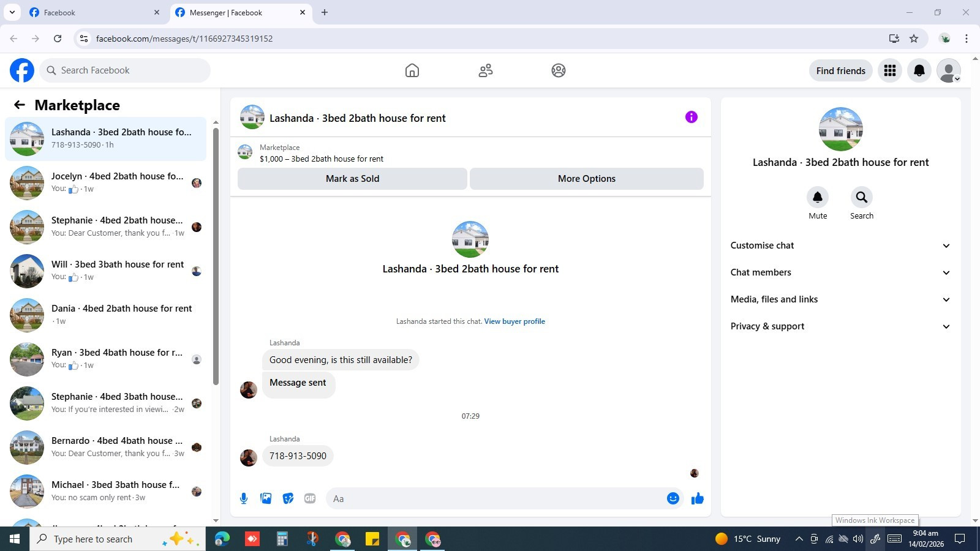Open the weather widget 15°C Sunny
The height and width of the screenshot is (551, 980).
748,539
